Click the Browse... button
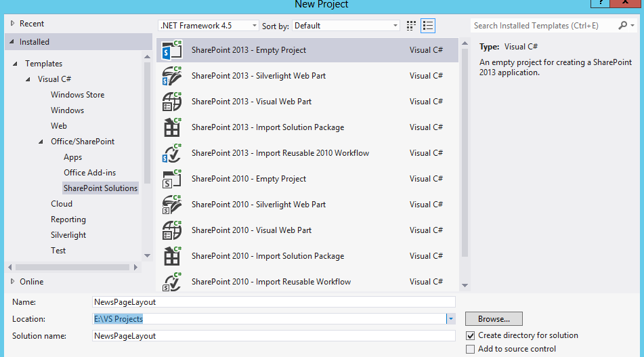The width and height of the screenshot is (644, 357). (494, 319)
